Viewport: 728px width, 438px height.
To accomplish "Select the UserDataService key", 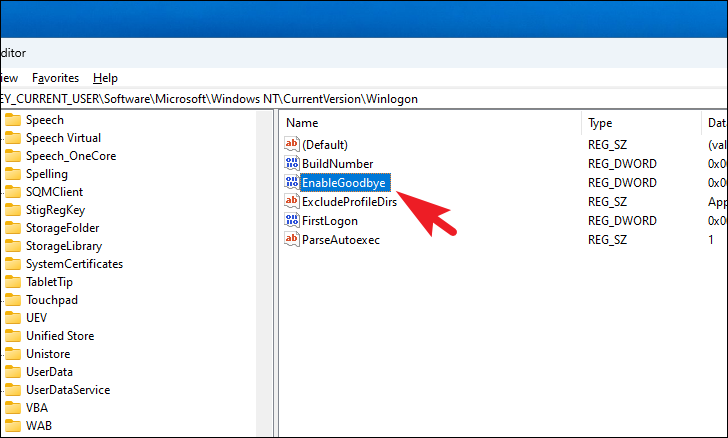I will (x=68, y=390).
